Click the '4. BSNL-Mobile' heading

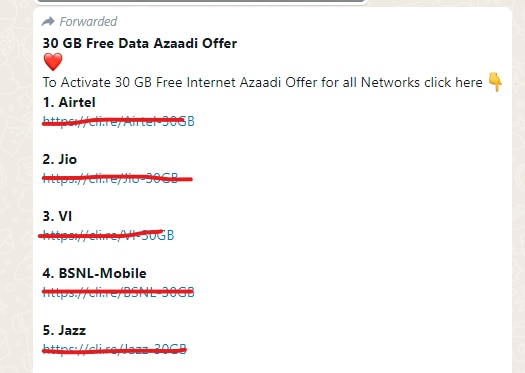click(94, 273)
